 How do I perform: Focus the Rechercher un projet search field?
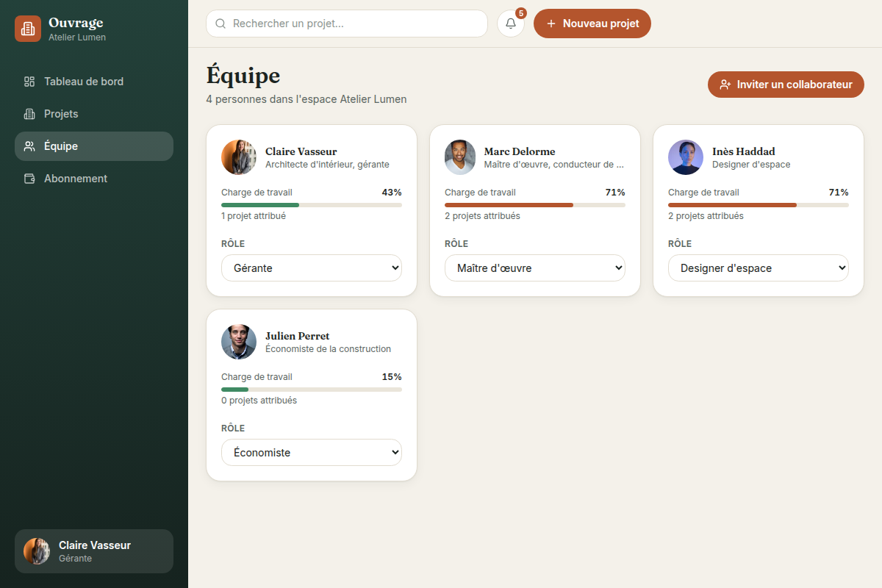(x=347, y=24)
